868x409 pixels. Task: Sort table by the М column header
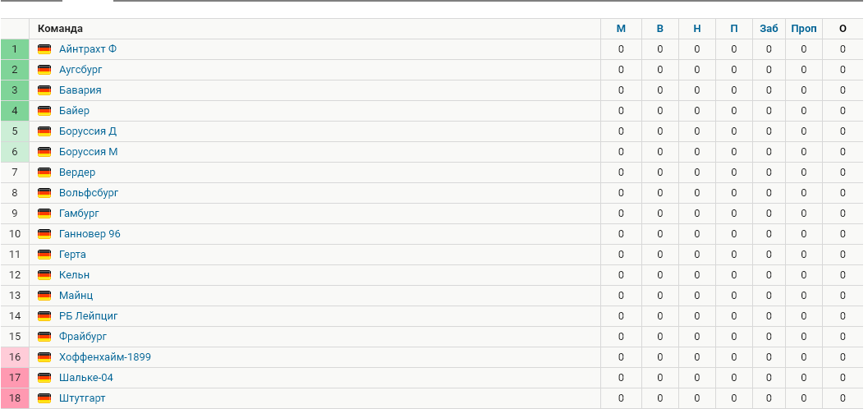(621, 29)
